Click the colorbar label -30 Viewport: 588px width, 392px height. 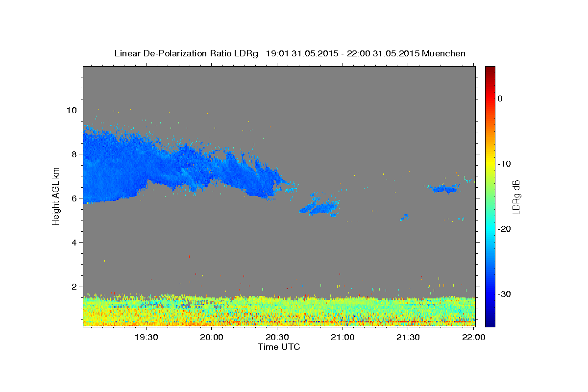click(503, 294)
